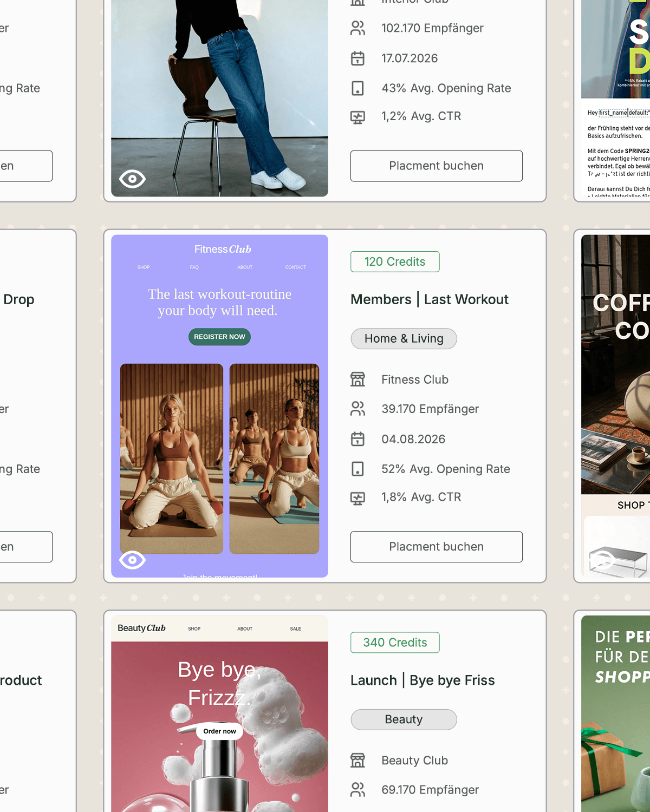Click the last workout-routine headline text
The height and width of the screenshot is (812, 650).
coord(219,302)
